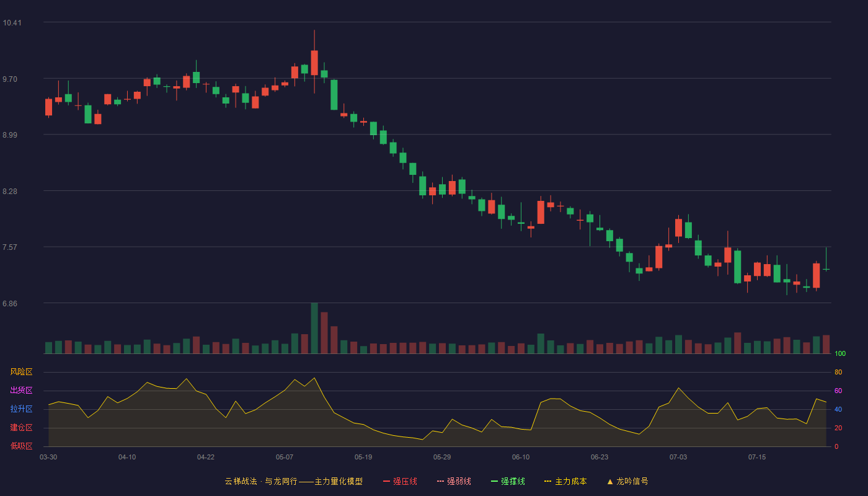Screen dimensions: 868x496
Task: Select the 建仓区 zone label
Action: coord(21,428)
